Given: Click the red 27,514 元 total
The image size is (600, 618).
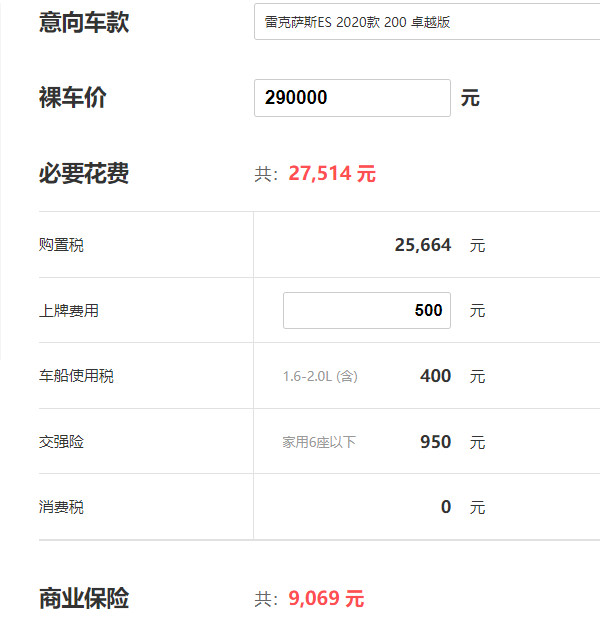Looking at the screenshot, I should pyautogui.click(x=332, y=174).
